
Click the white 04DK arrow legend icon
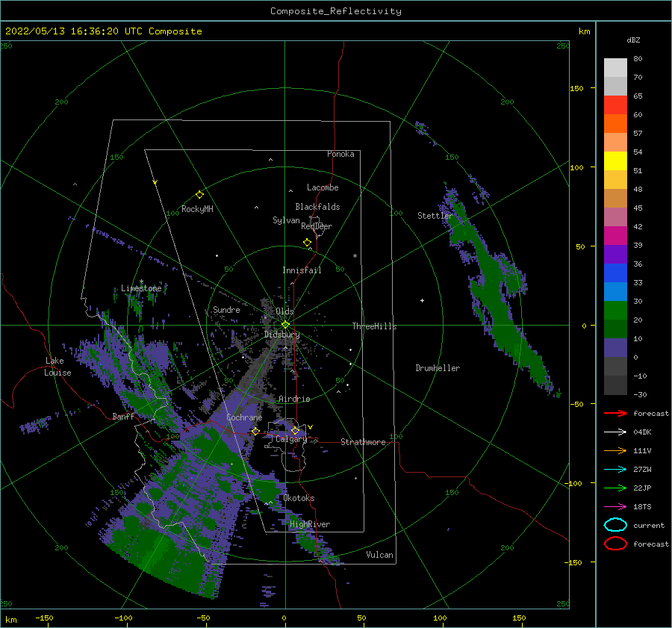click(x=615, y=432)
